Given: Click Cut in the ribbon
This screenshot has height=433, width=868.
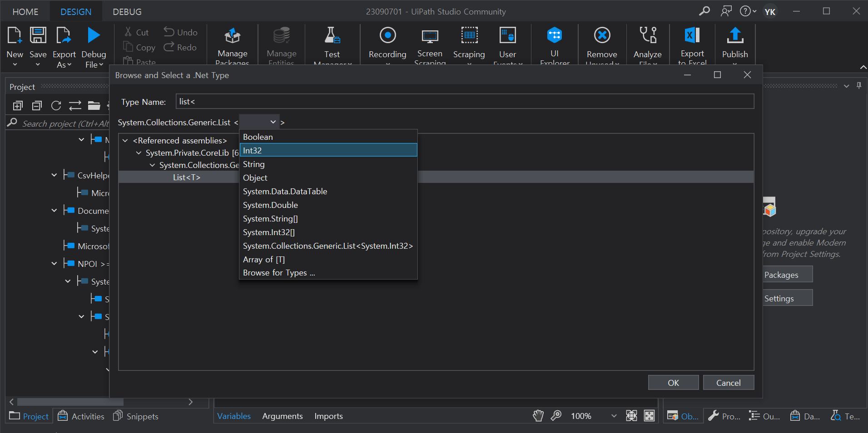Looking at the screenshot, I should tap(137, 32).
